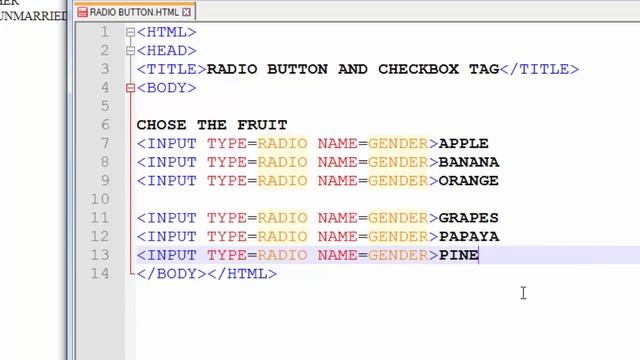Click the text CHOSE THE FRUIT

pyautogui.click(x=212, y=125)
